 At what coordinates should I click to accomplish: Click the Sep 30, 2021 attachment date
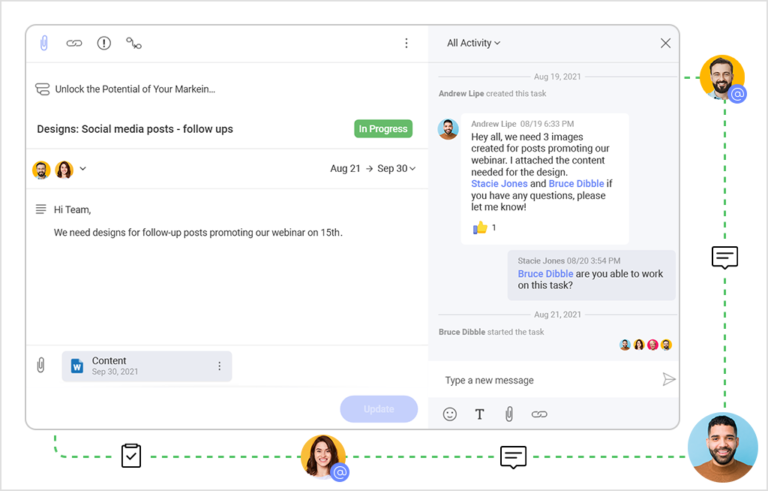[x=115, y=372]
